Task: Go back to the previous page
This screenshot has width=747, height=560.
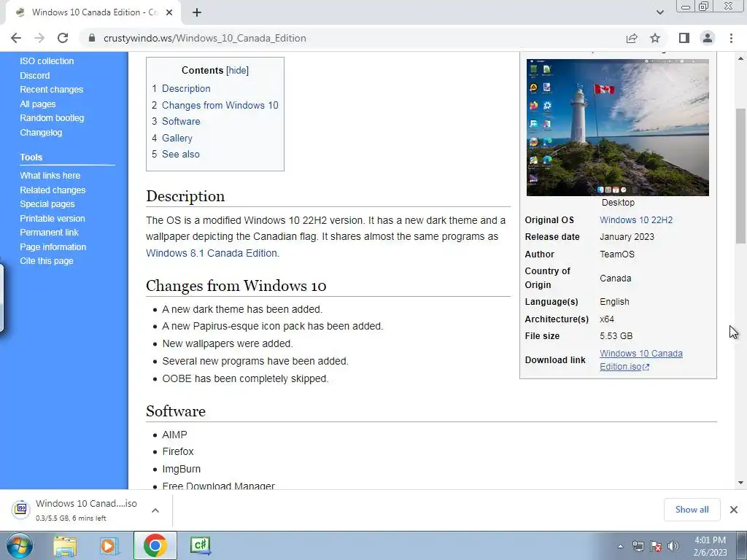Action: coord(16,38)
